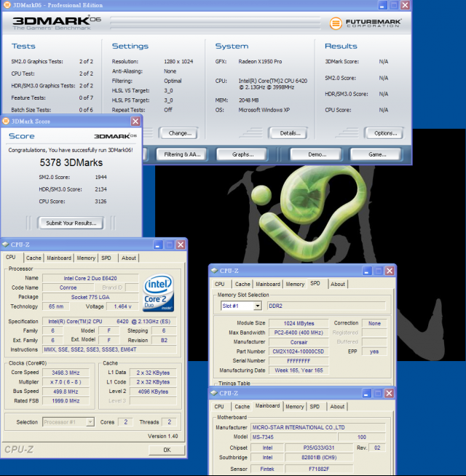This screenshot has width=466, height=476.
Task: Click the Intel Core 2 Duo logo
Action: pos(158,293)
